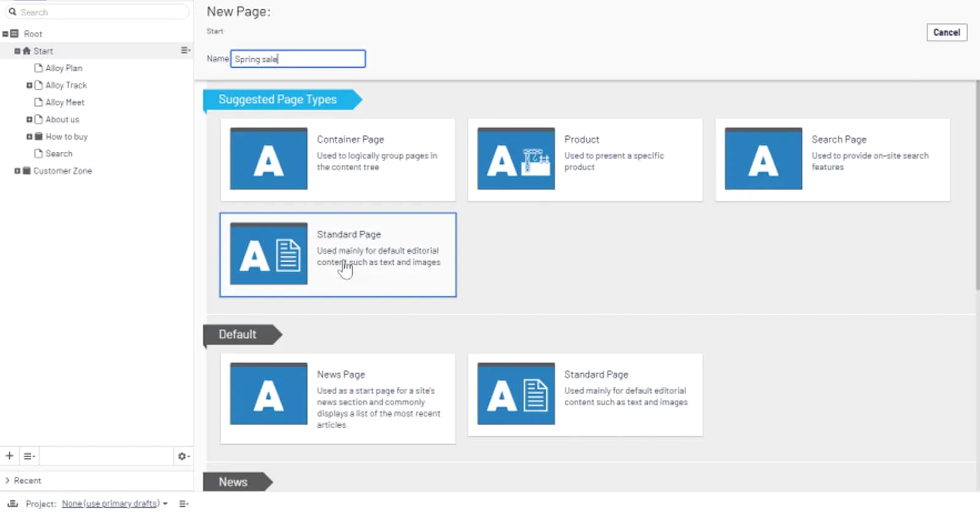
Task: Collapse the Start tree node
Action: pyautogui.click(x=17, y=51)
